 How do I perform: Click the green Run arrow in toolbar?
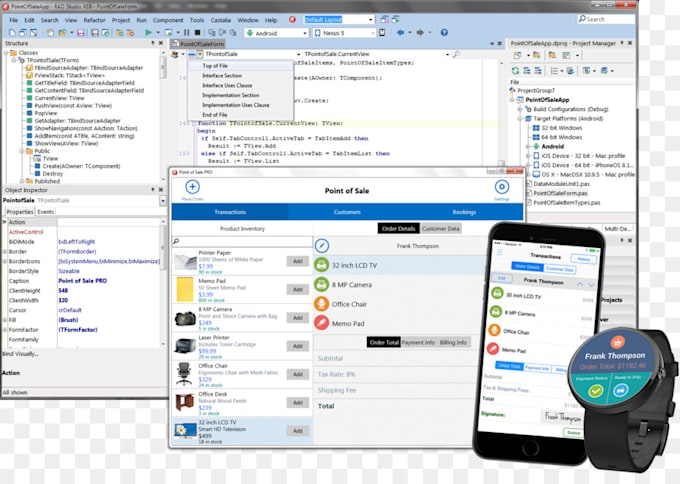148,33
